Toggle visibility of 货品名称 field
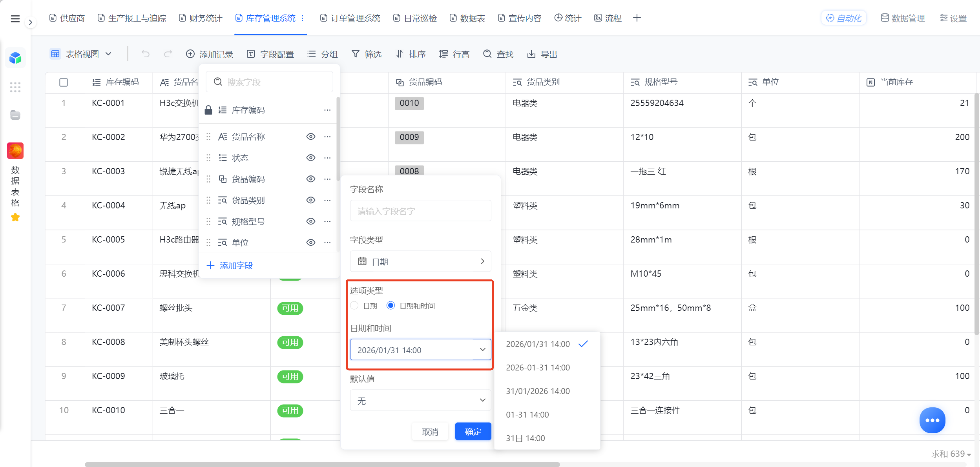Screen dimensions: 980x467 (x=311, y=137)
